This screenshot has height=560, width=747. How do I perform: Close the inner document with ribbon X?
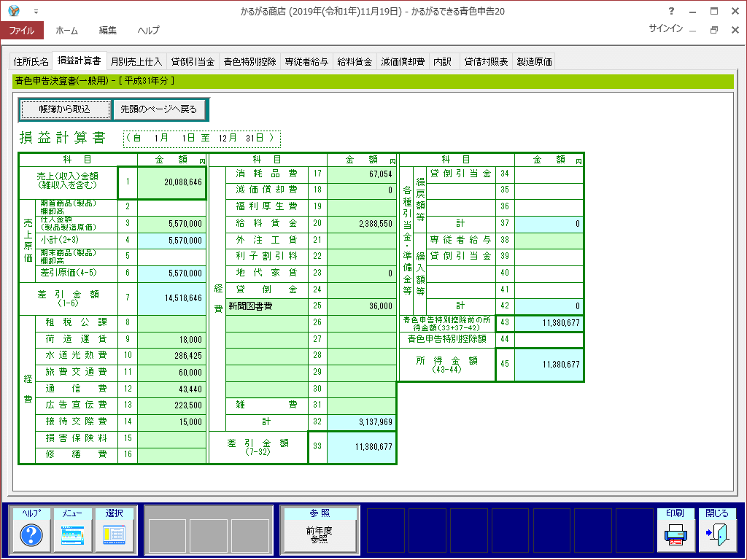[x=735, y=29]
